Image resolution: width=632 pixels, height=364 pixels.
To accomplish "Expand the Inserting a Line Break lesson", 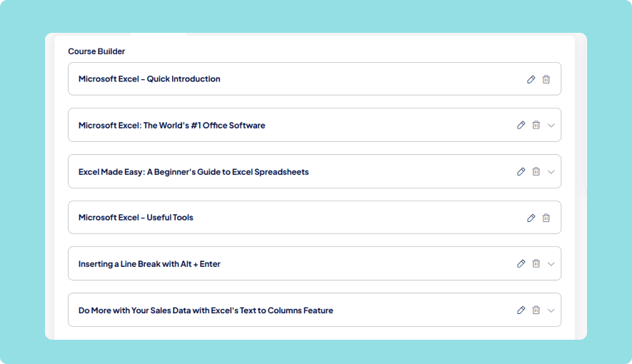I will 551,264.
